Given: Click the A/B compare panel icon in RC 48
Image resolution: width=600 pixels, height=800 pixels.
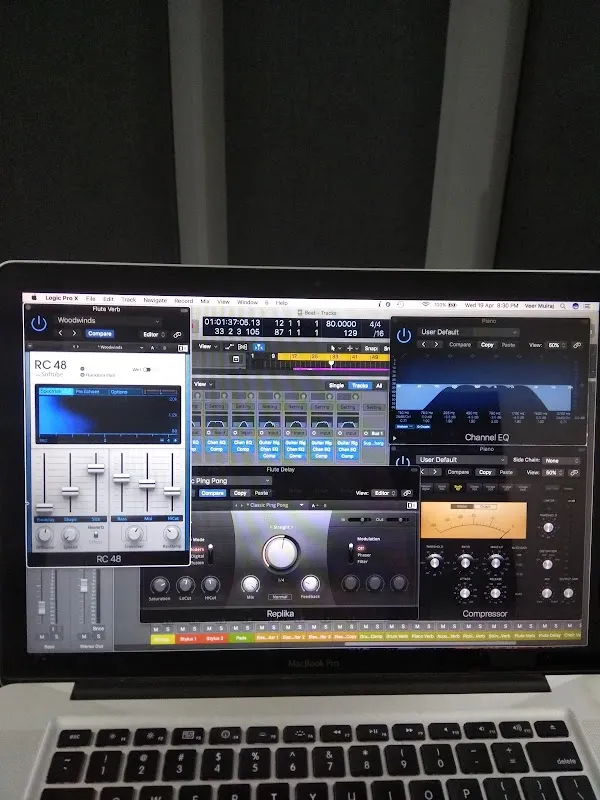Looking at the screenshot, I should point(182,348).
